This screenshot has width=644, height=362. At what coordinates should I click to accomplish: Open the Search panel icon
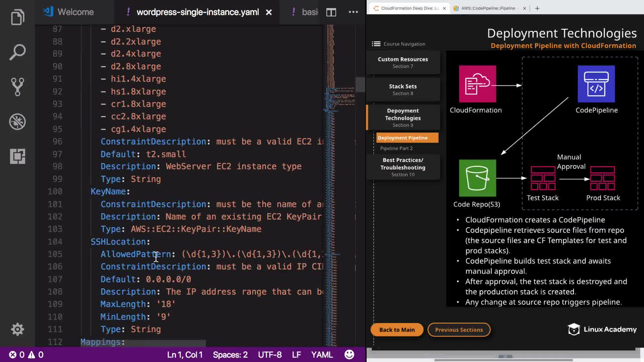pyautogui.click(x=17, y=52)
